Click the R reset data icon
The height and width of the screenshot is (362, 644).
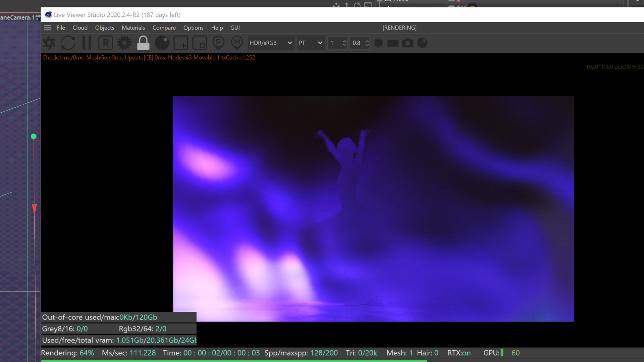coord(105,43)
